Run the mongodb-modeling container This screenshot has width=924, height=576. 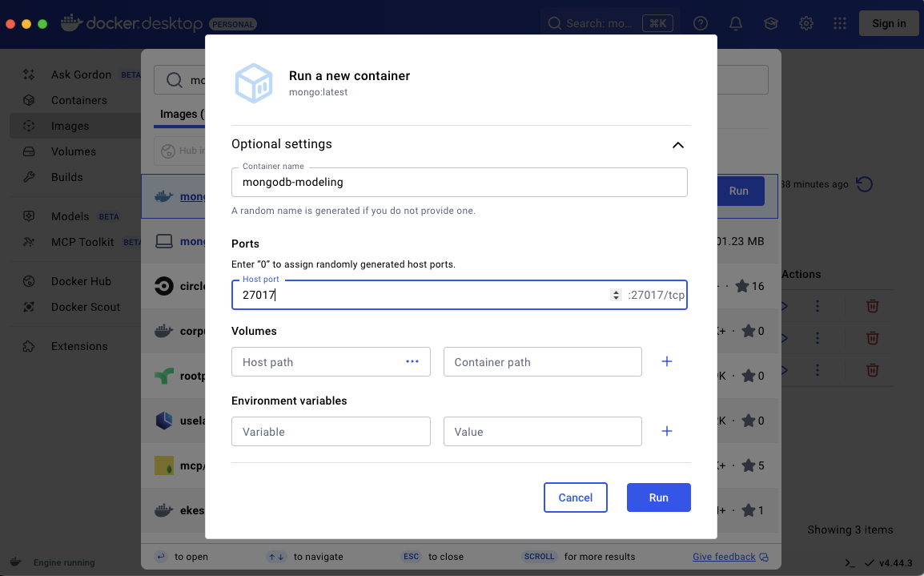[x=658, y=497]
